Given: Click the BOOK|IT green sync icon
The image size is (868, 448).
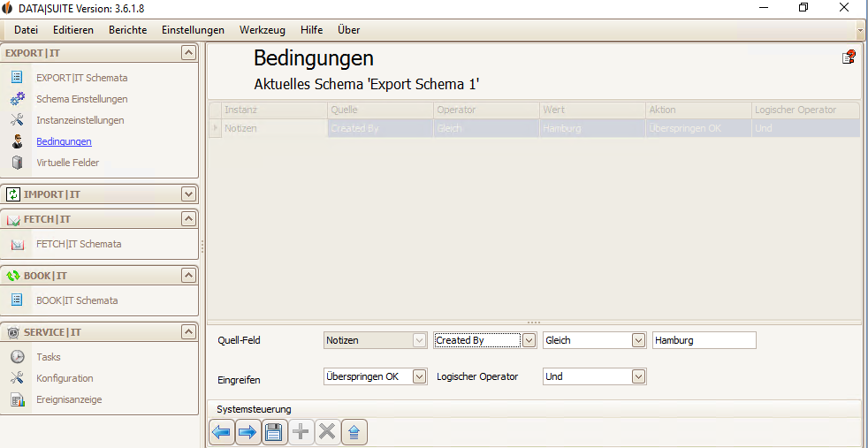Looking at the screenshot, I should 13,276.
